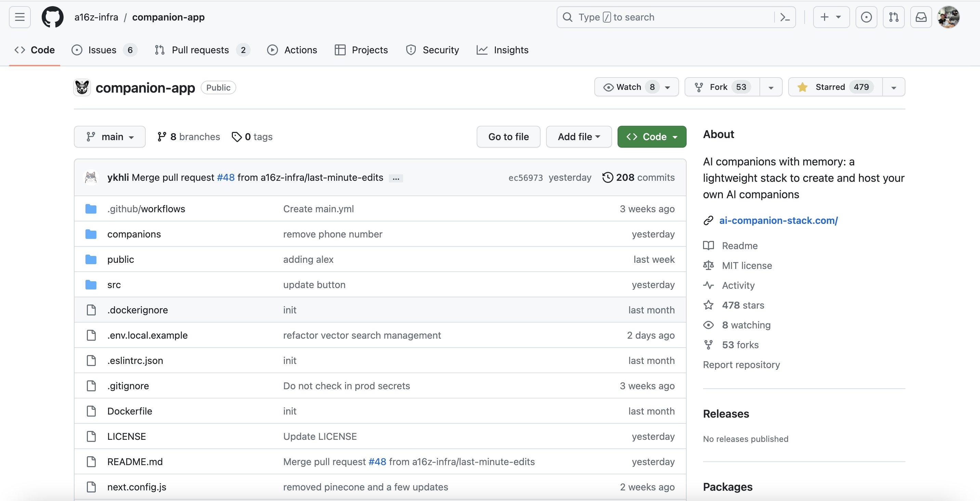The width and height of the screenshot is (980, 501).
Task: Click the Type to search field
Action: click(x=666, y=17)
